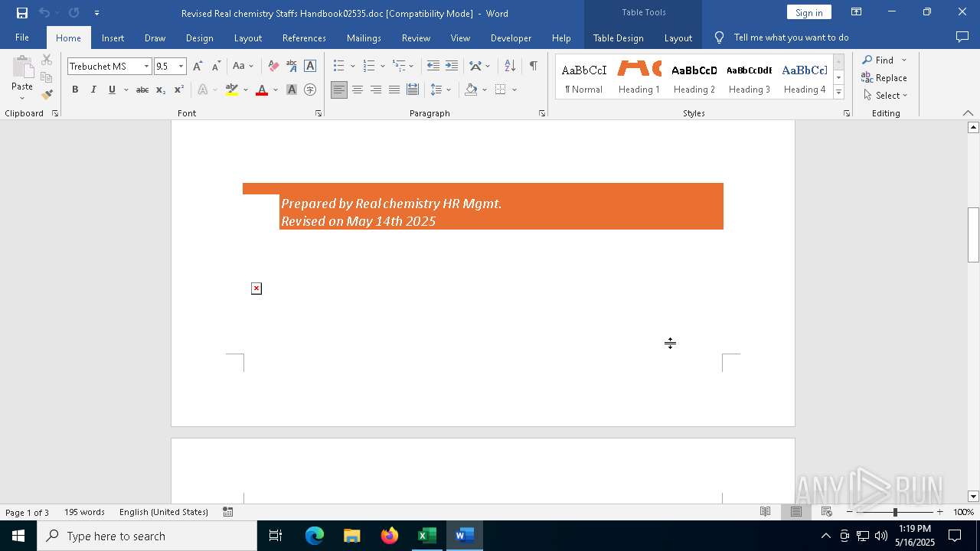Click the Paste clipboard icon

[x=22, y=69]
